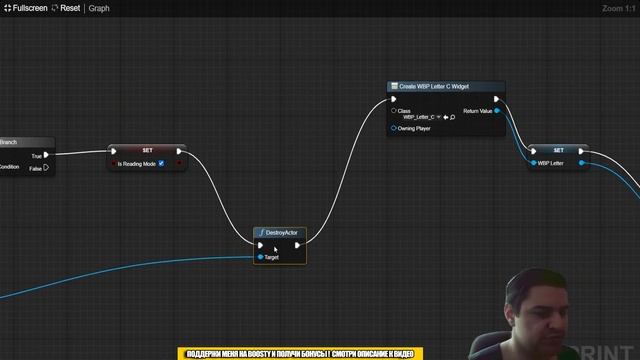Open the WBP_Letter_C class dropdown
The height and width of the screenshot is (360, 640).
click(422, 117)
